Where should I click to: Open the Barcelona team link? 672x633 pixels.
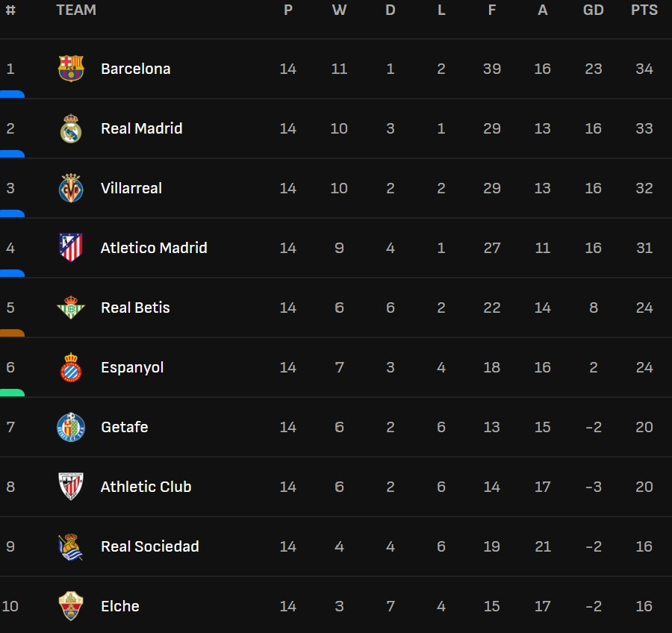click(x=135, y=69)
